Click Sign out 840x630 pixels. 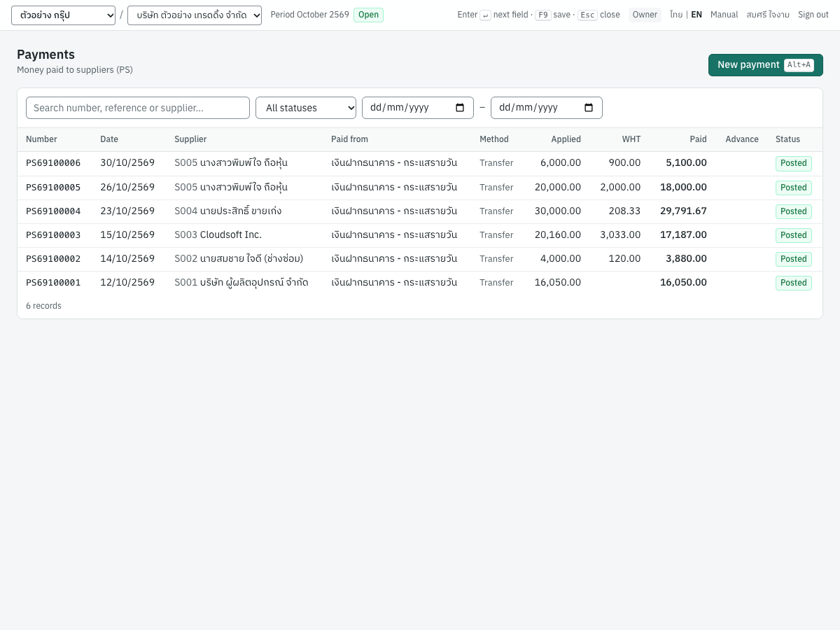coord(813,15)
